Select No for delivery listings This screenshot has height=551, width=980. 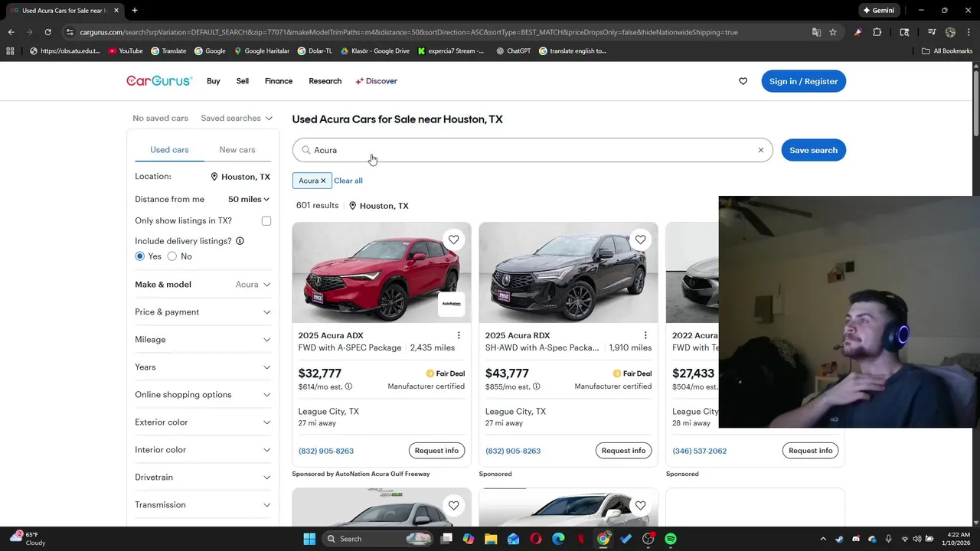(172, 256)
